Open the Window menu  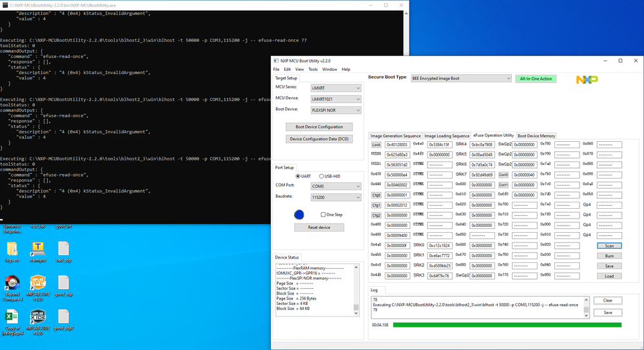point(329,70)
